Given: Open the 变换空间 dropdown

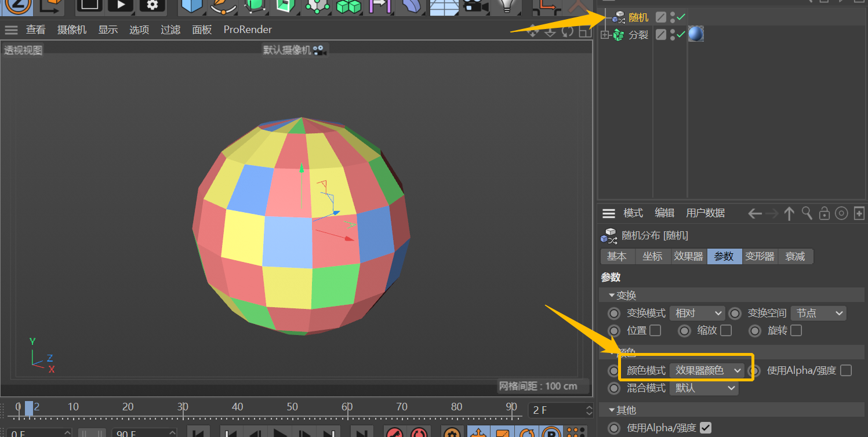Looking at the screenshot, I should point(819,313).
